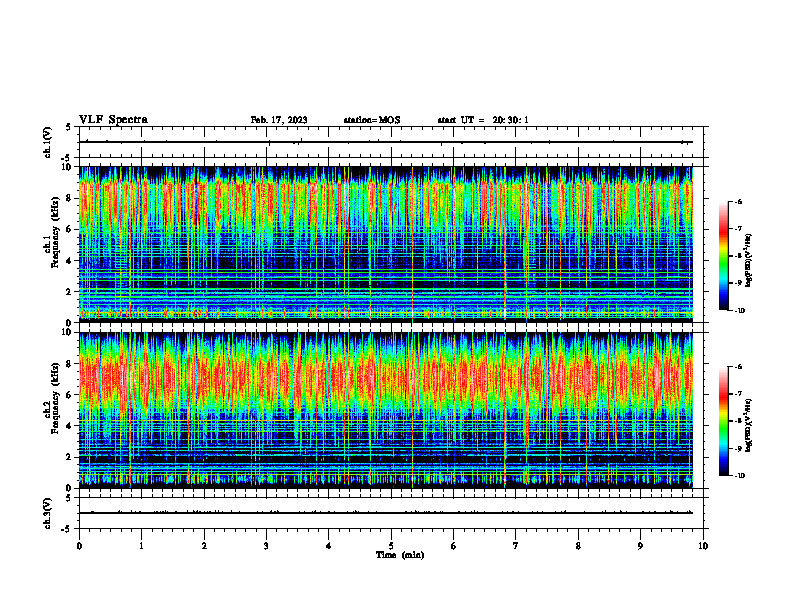Viewport: 792px width, 612px height.
Task: Click the "2" kHz tick on ch.2 frequency axis
Action: [69, 457]
